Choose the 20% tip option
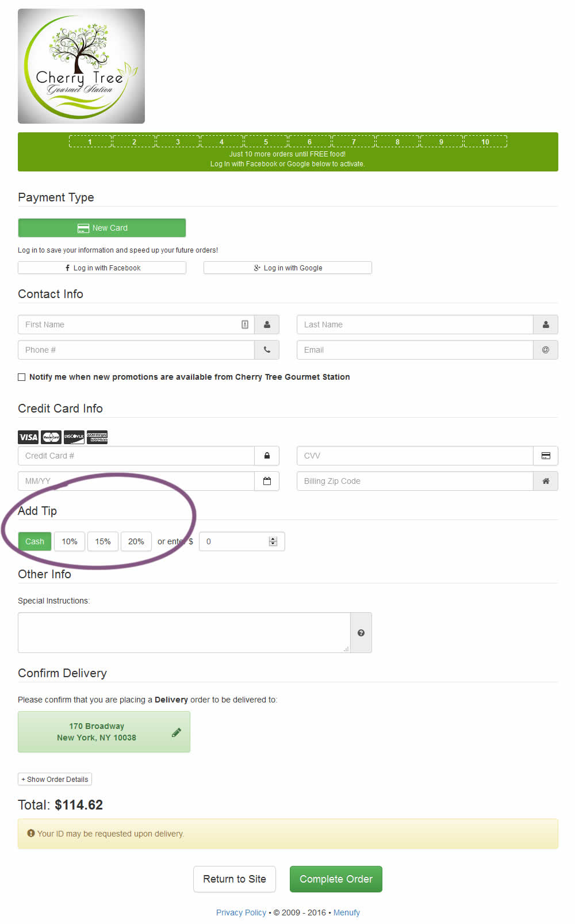Screen dimensions: 575x924 (x=136, y=541)
